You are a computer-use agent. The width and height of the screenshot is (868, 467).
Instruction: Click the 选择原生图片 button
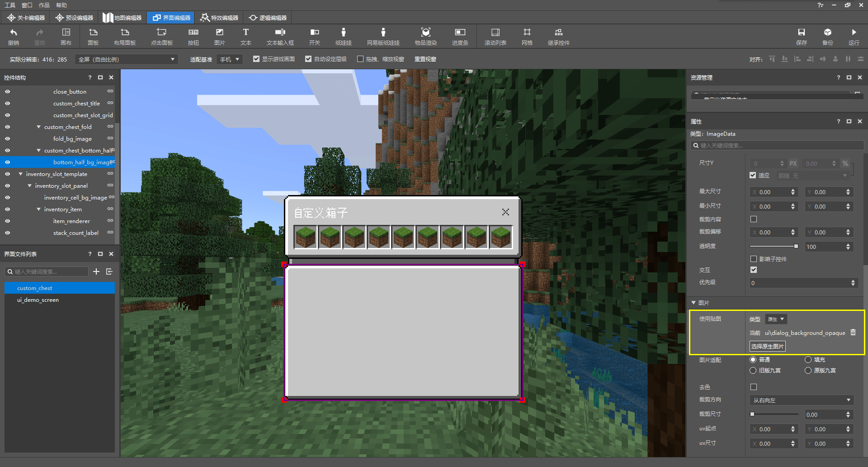[768, 346]
